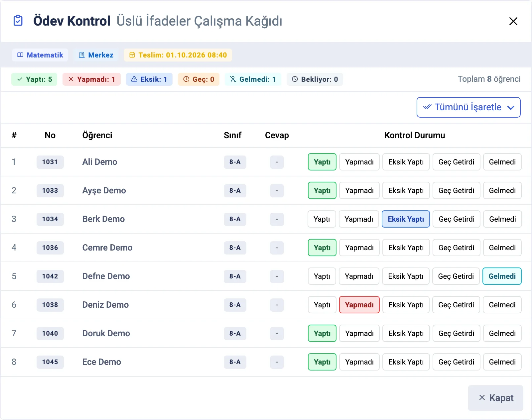Click the absent person icon in Gelmedi: 1
This screenshot has height=420, width=532.
(233, 79)
